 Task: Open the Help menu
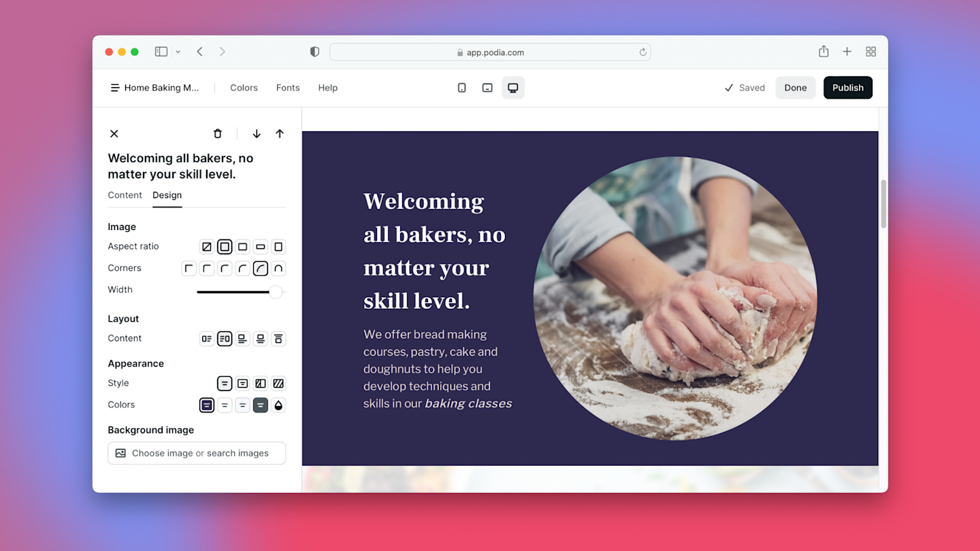pyautogui.click(x=328, y=88)
